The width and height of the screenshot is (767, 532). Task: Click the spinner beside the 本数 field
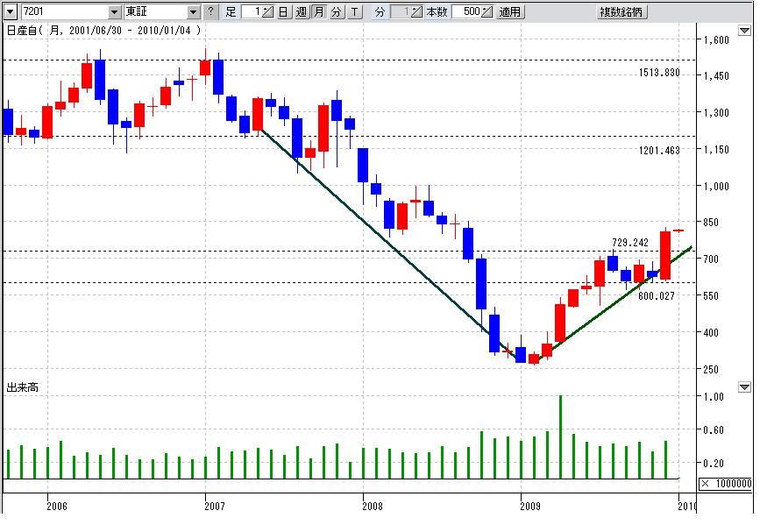tap(488, 12)
